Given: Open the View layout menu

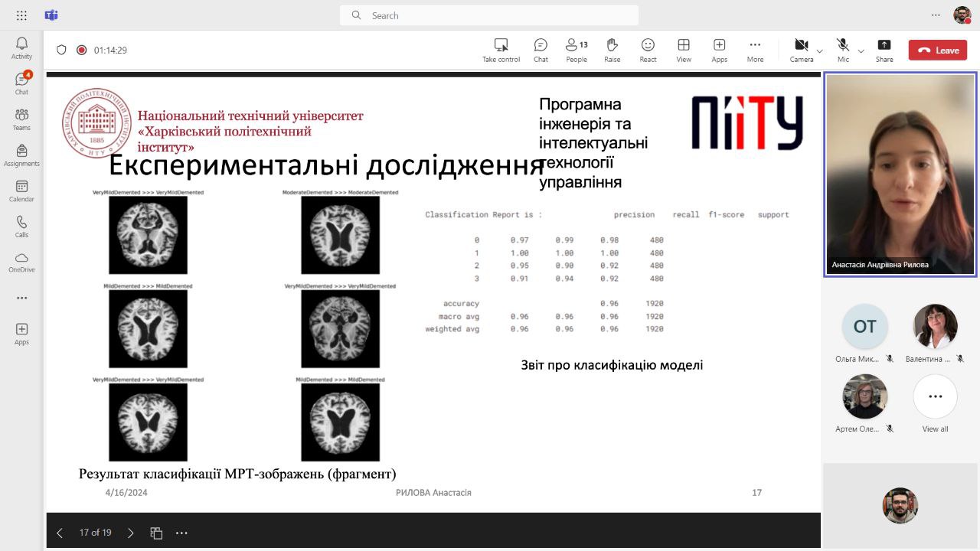Looking at the screenshot, I should click(x=684, y=50).
